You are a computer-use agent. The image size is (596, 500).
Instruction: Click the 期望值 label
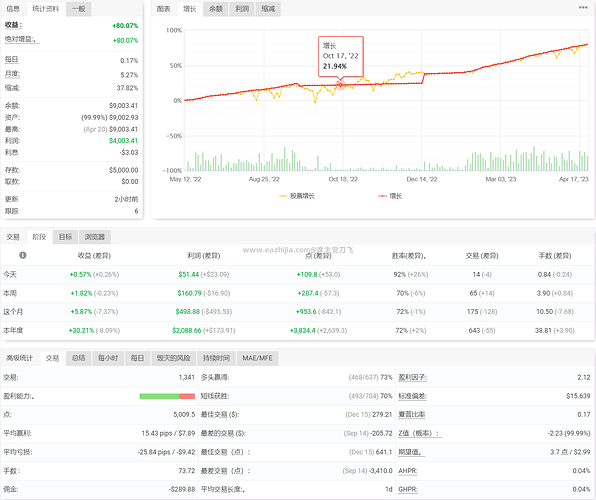pos(411,452)
